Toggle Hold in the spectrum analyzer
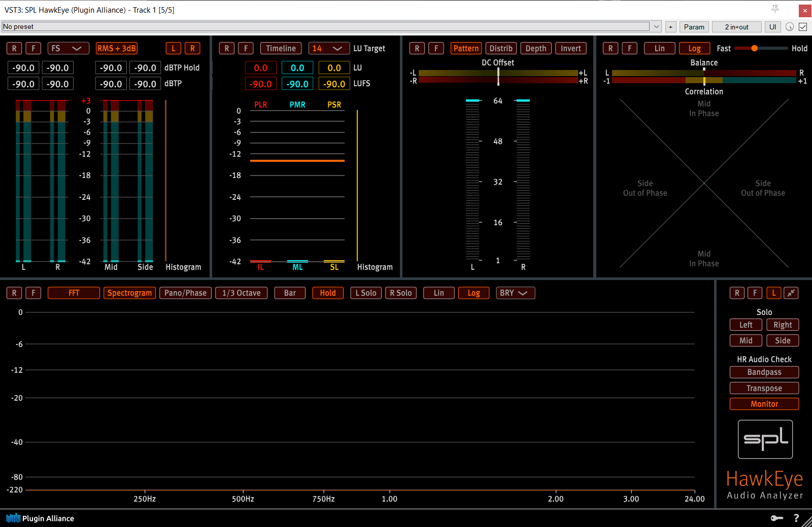Screen dimensions: 812x527 327,293
